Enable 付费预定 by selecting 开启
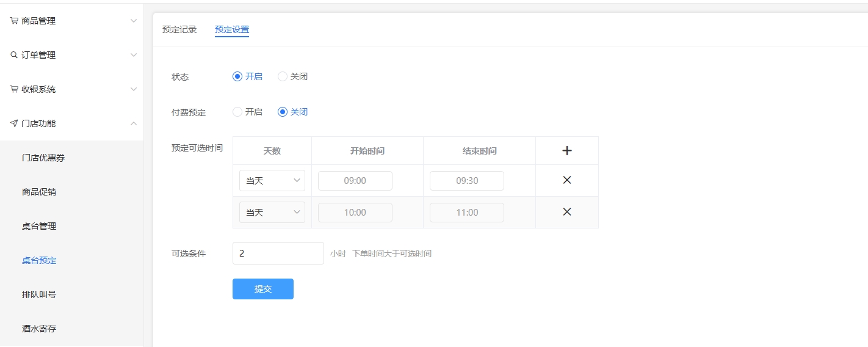868x347 pixels. pyautogui.click(x=237, y=112)
